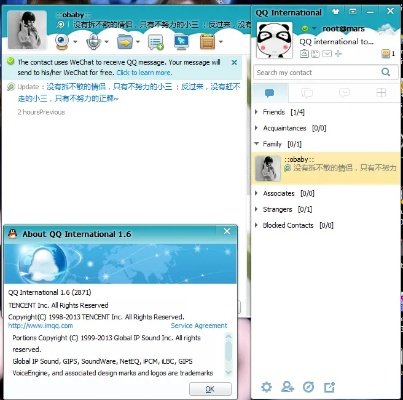
Task: Switch to the apps grid tab
Action: click(381, 93)
